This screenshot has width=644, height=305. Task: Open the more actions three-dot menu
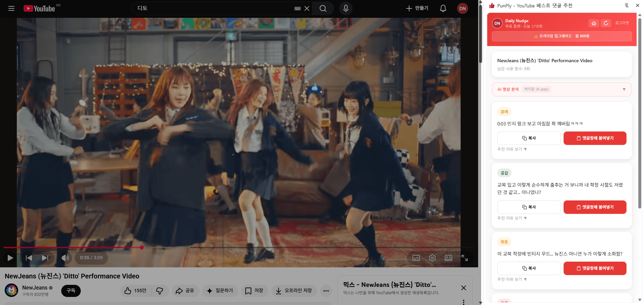click(326, 291)
